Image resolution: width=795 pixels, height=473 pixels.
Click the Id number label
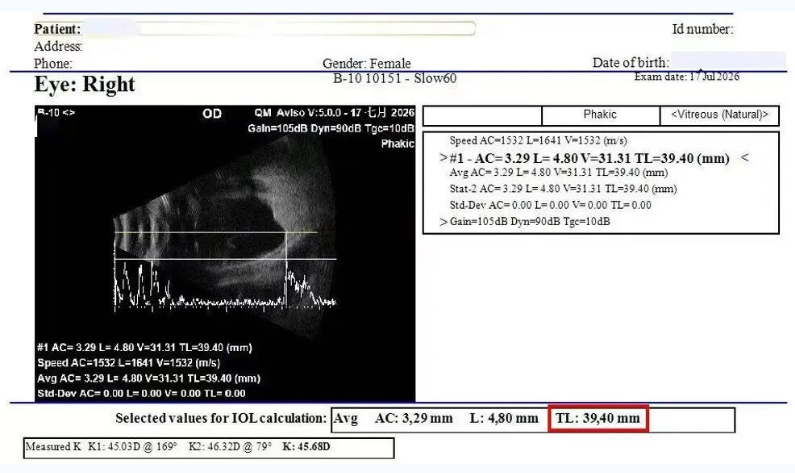tap(703, 29)
